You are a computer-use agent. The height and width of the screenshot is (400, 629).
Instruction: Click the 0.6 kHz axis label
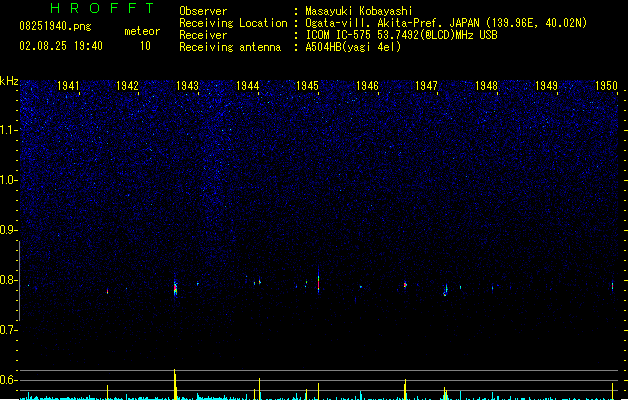tap(7, 380)
